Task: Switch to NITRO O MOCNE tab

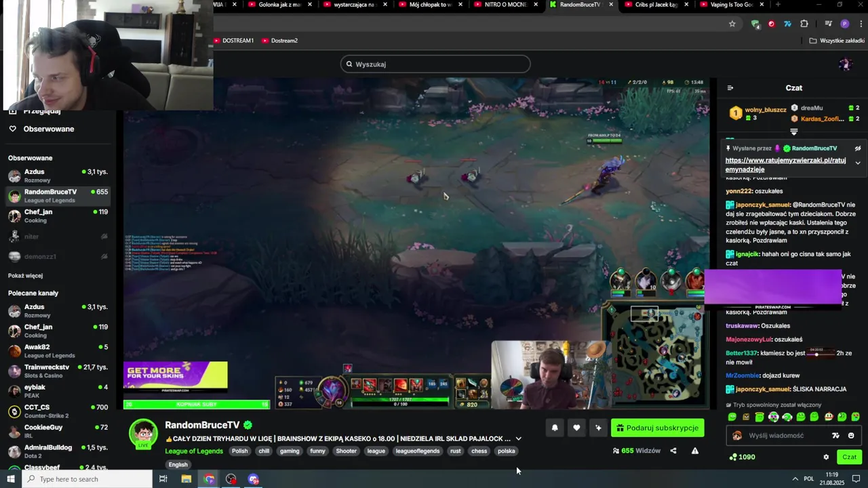Action: [505, 5]
